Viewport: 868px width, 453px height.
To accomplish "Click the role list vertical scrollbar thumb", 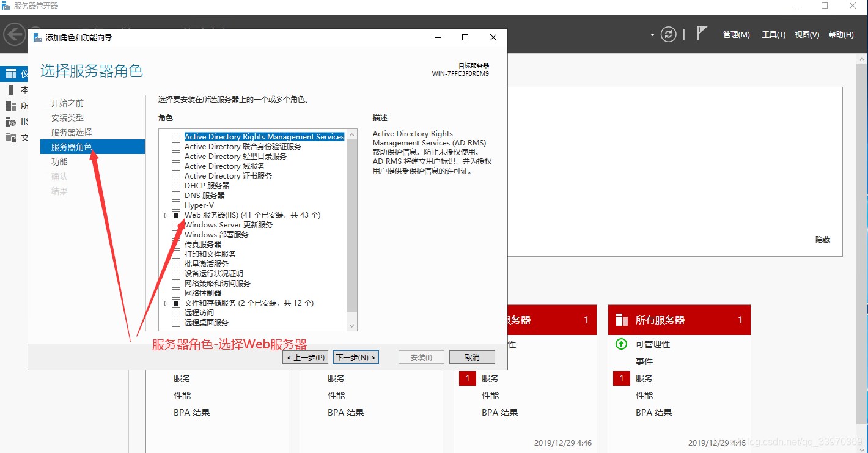I will pyautogui.click(x=351, y=225).
